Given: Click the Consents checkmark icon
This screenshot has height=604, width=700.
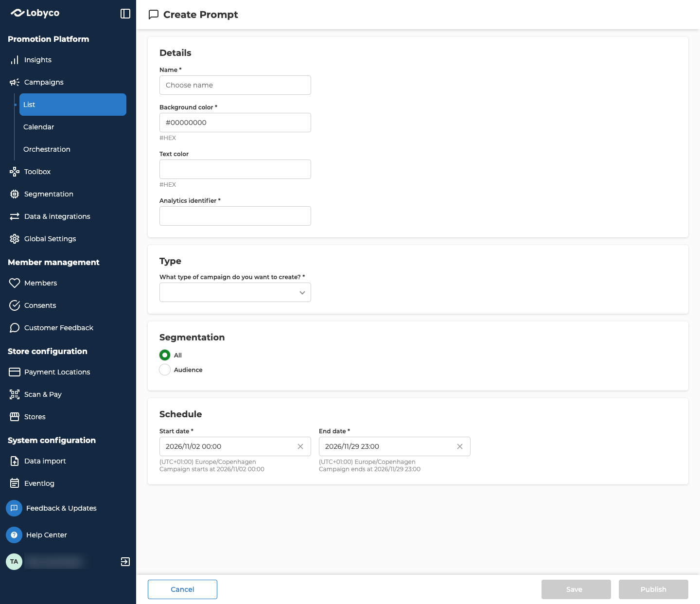Looking at the screenshot, I should click(15, 305).
